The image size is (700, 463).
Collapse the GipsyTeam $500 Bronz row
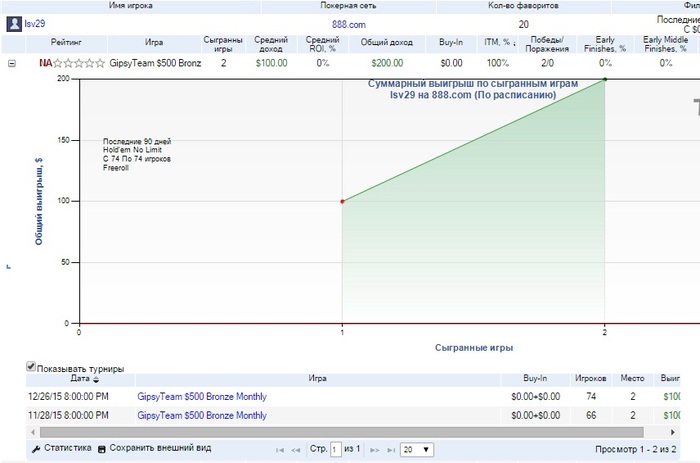(12, 63)
